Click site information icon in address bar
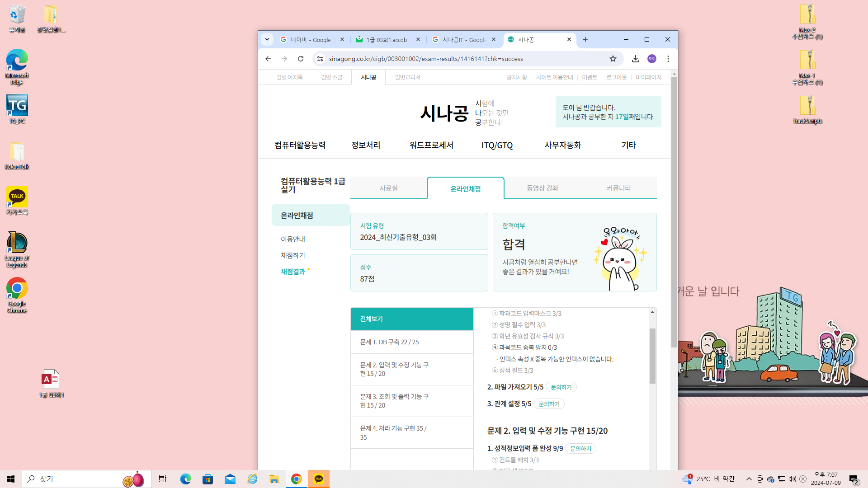Image resolution: width=868 pixels, height=488 pixels. 320,59
